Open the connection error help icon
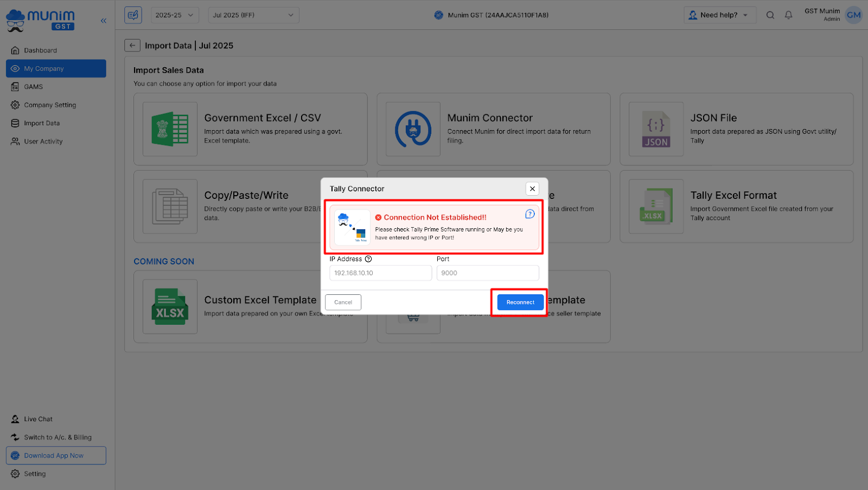 point(529,214)
